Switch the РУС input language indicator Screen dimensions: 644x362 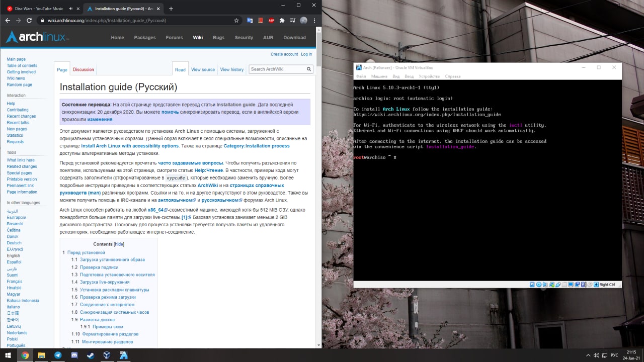point(614,355)
